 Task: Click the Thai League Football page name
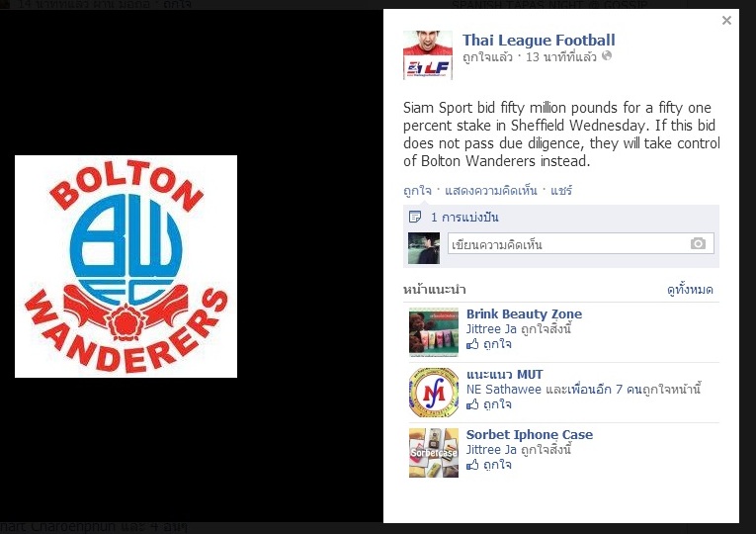click(x=539, y=40)
